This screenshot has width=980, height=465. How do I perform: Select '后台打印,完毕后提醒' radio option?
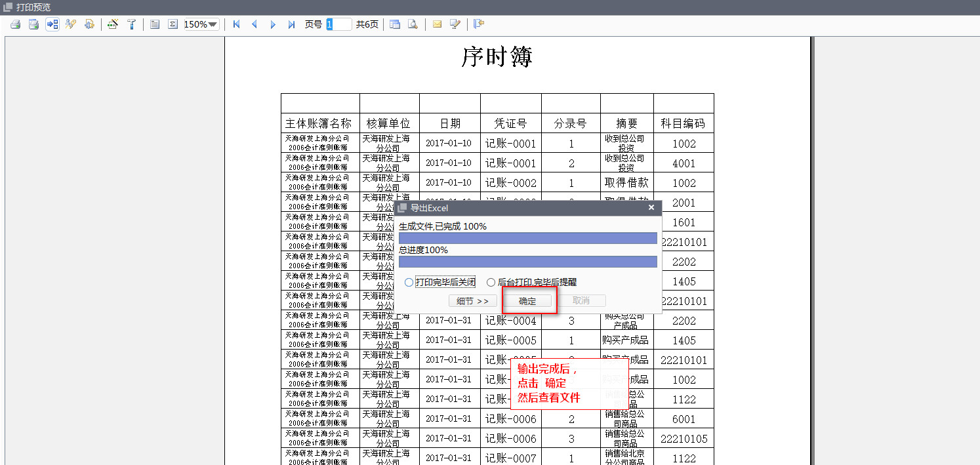click(x=491, y=283)
